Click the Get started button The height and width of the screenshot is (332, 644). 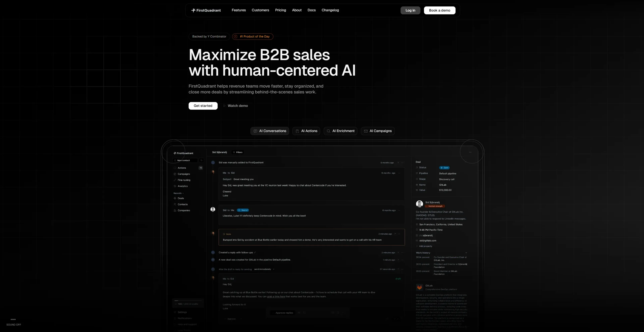(x=203, y=106)
